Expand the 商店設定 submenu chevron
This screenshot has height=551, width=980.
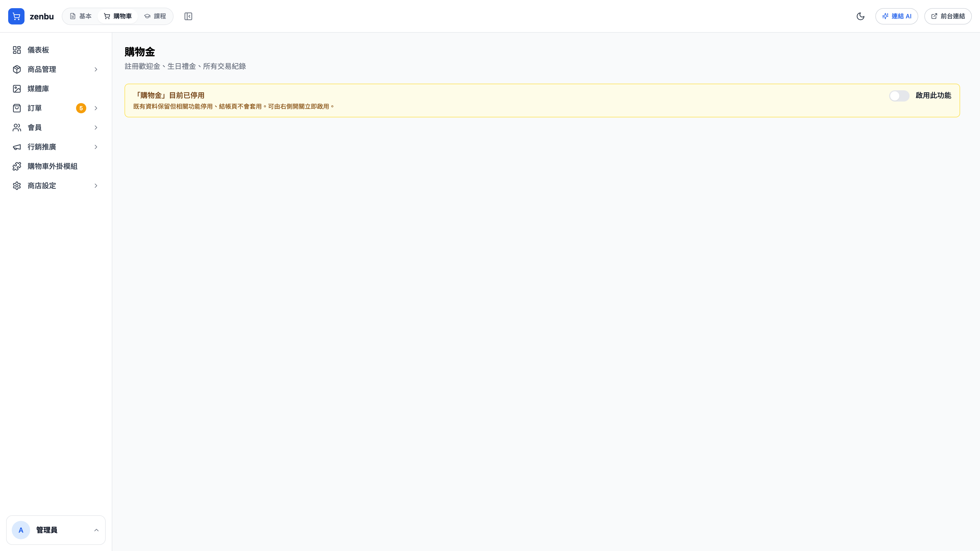pos(96,185)
